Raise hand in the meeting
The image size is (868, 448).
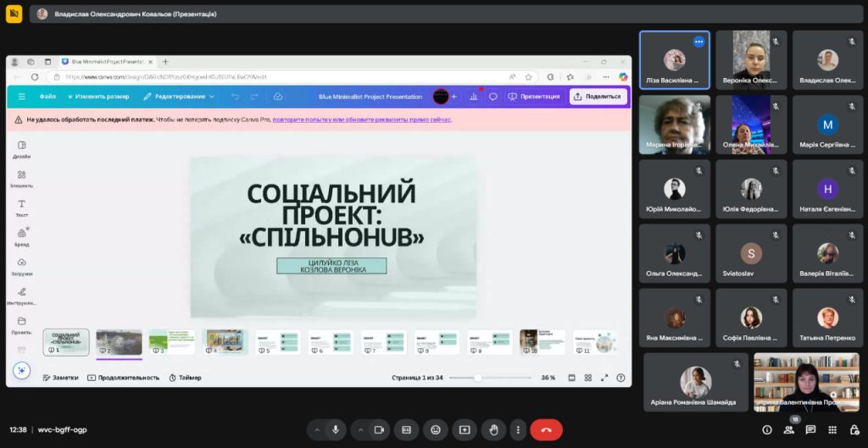tap(492, 429)
